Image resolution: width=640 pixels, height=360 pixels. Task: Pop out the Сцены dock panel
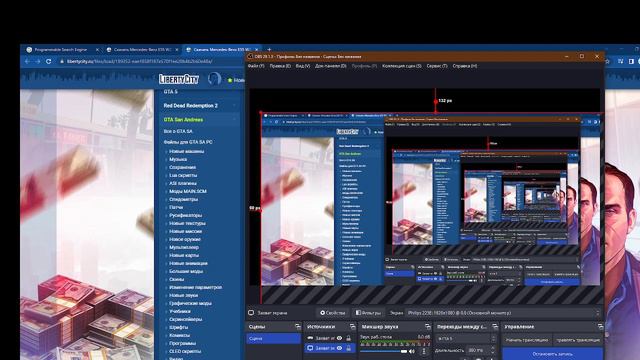(x=298, y=327)
